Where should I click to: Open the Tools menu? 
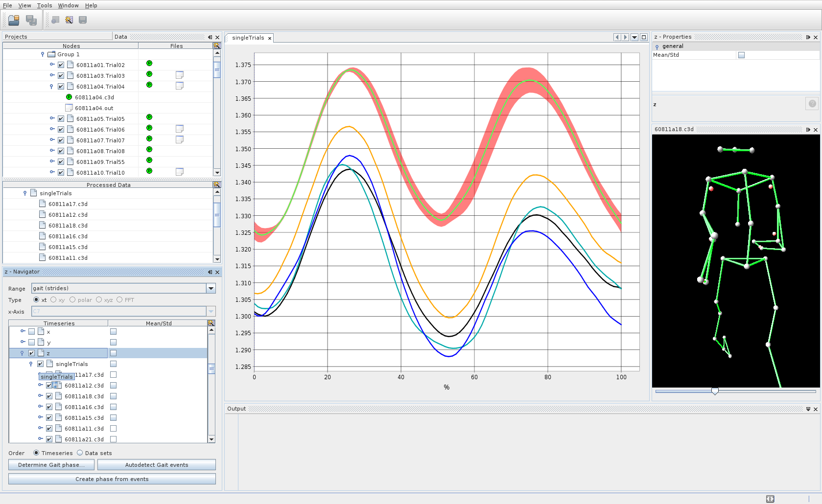pos(44,5)
